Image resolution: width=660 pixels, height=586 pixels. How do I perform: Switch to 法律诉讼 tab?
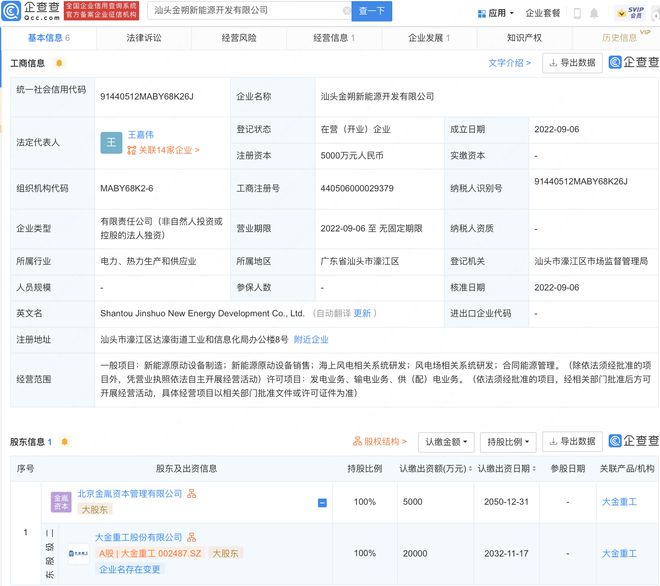(144, 38)
